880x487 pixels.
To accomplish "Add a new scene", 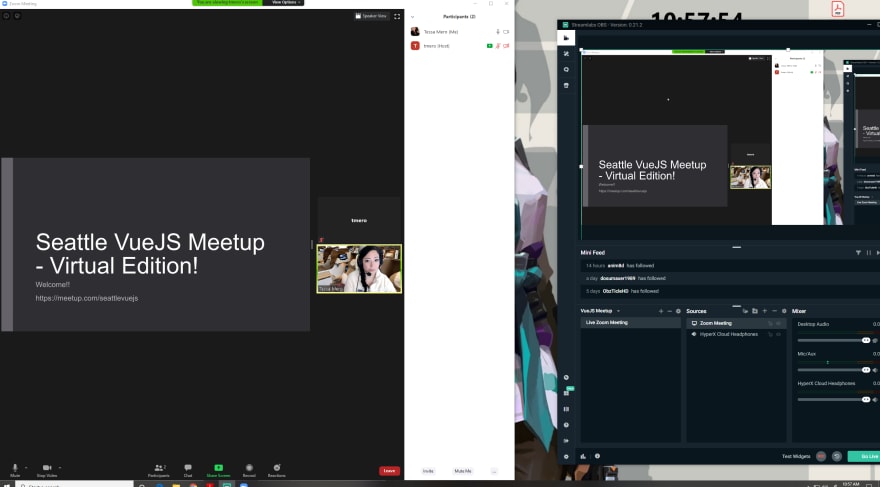I will click(x=661, y=311).
